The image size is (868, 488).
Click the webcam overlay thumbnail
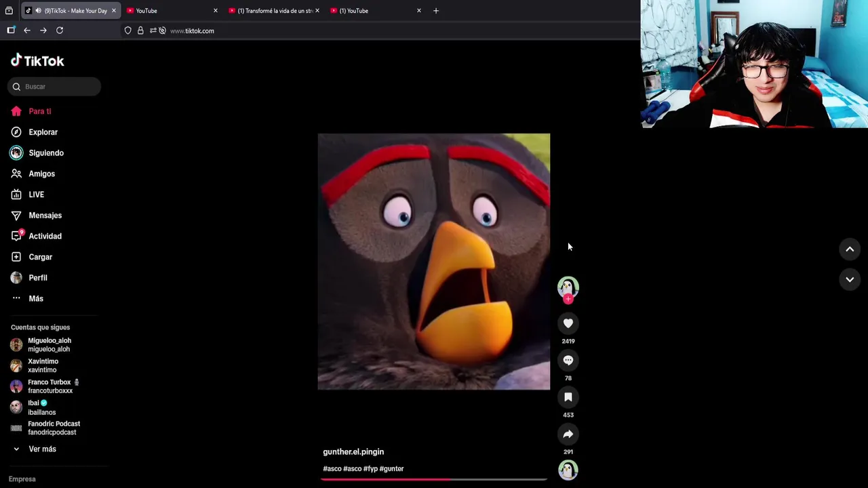point(754,64)
